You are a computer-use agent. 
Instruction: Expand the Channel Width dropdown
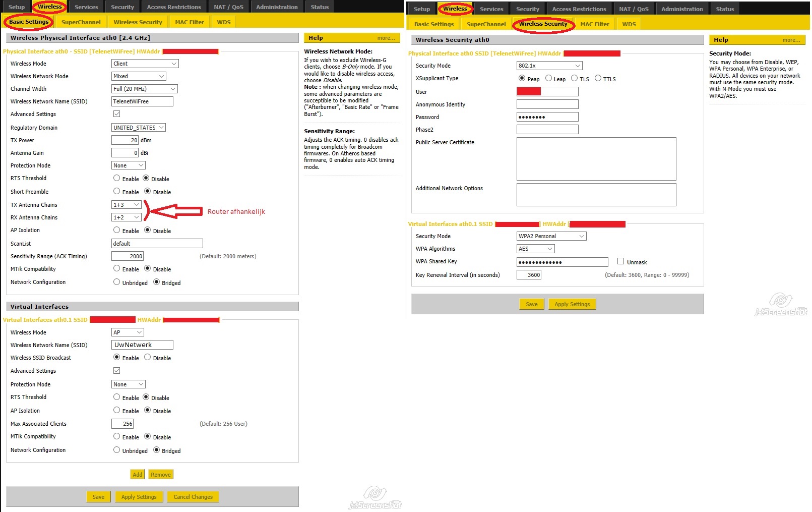click(144, 89)
